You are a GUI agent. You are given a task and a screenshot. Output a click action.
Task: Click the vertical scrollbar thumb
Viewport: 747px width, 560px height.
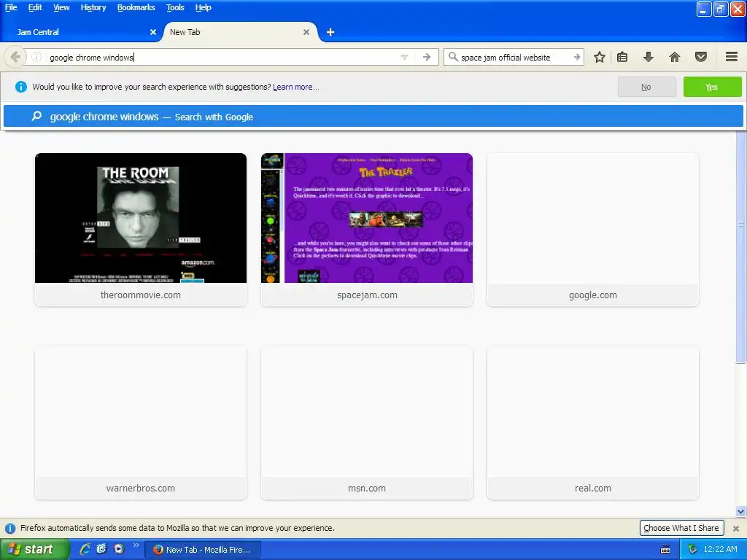click(740, 248)
